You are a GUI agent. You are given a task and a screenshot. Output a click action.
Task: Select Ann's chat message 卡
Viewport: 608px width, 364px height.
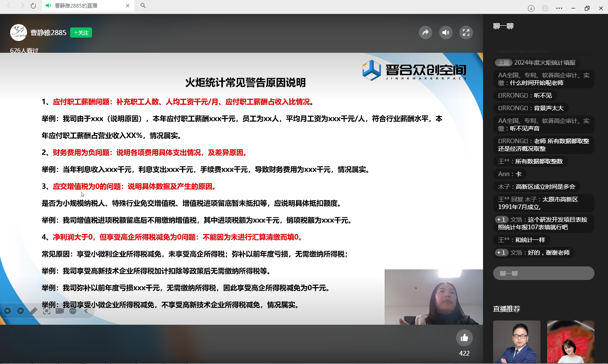[510, 174]
